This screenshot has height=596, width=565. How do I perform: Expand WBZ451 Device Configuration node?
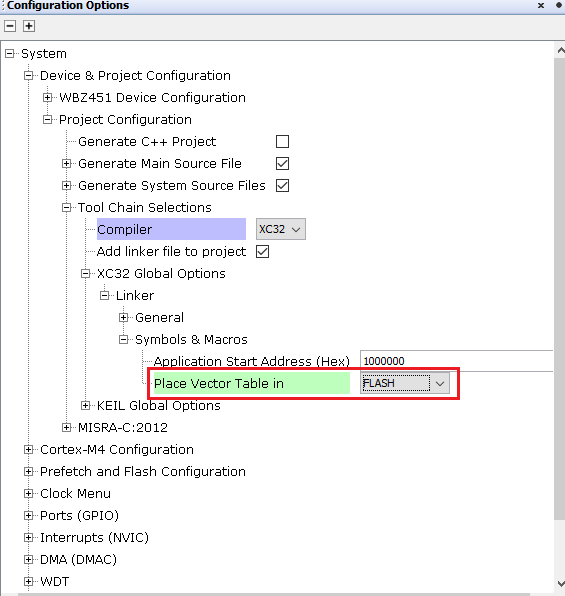(x=48, y=98)
